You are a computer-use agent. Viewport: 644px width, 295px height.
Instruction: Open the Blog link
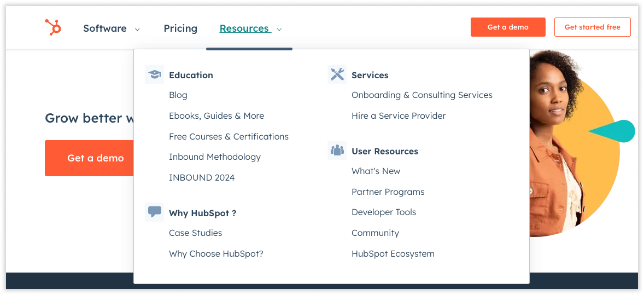click(178, 95)
